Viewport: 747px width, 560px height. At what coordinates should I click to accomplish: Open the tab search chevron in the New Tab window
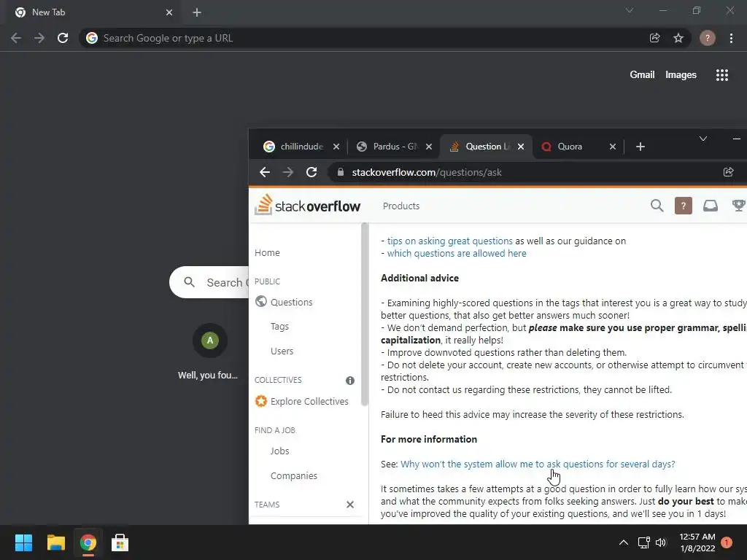pyautogui.click(x=630, y=10)
